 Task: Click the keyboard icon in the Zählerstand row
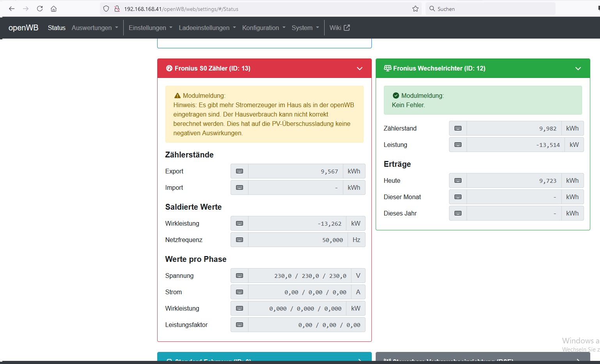click(458, 128)
